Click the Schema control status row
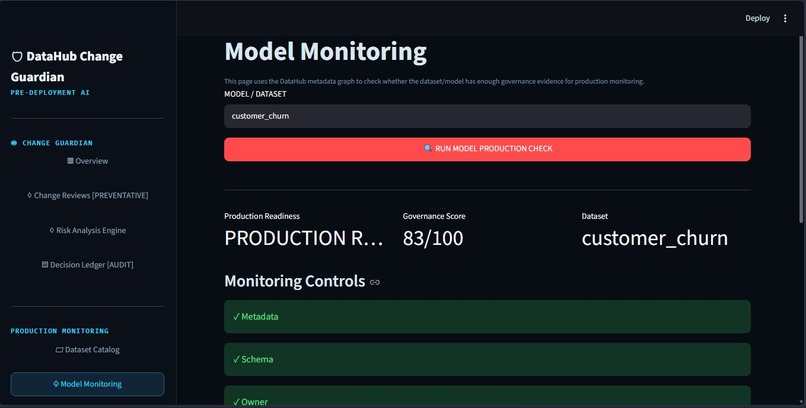The width and height of the screenshot is (806, 408). pos(487,359)
